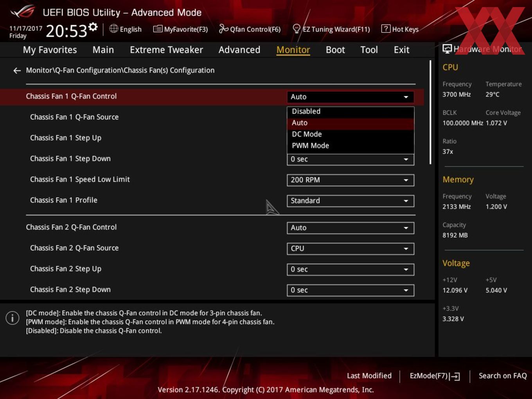532x399 pixels.
Task: Click the Hot Keys question mark icon
Action: (x=386, y=29)
